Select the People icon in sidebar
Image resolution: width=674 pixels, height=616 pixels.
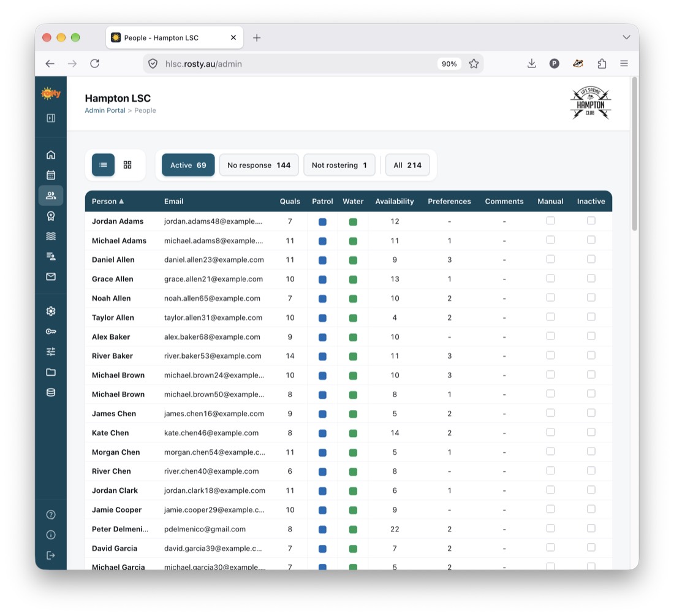pos(51,196)
